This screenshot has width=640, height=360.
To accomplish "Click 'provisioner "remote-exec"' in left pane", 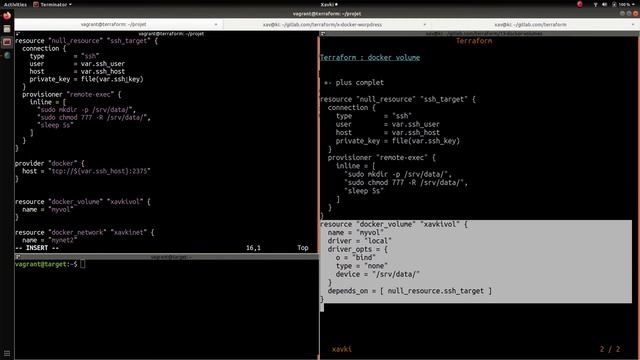I will [71, 94].
